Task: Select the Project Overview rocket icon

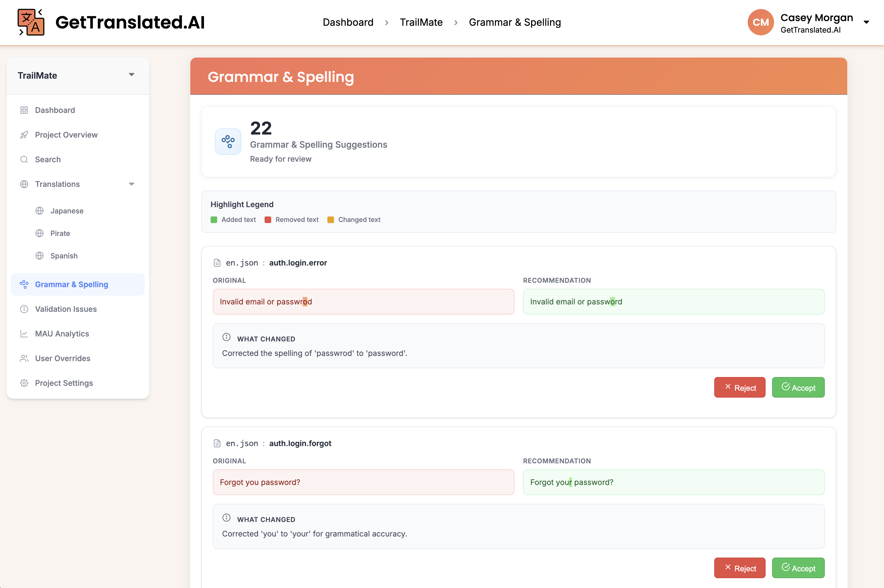Action: tap(24, 135)
